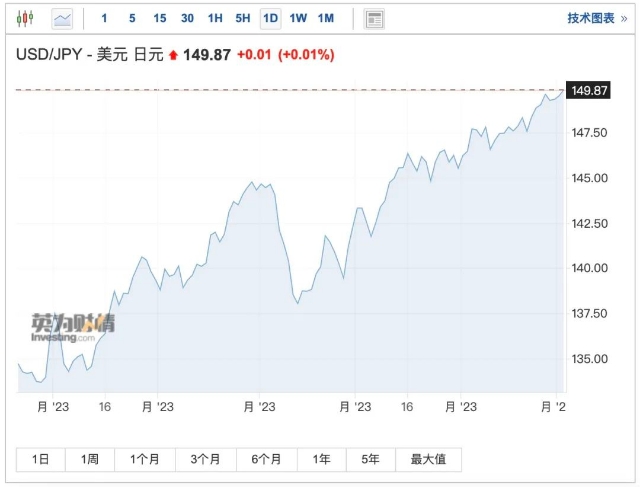Select 1 minute interval

pyautogui.click(x=104, y=18)
